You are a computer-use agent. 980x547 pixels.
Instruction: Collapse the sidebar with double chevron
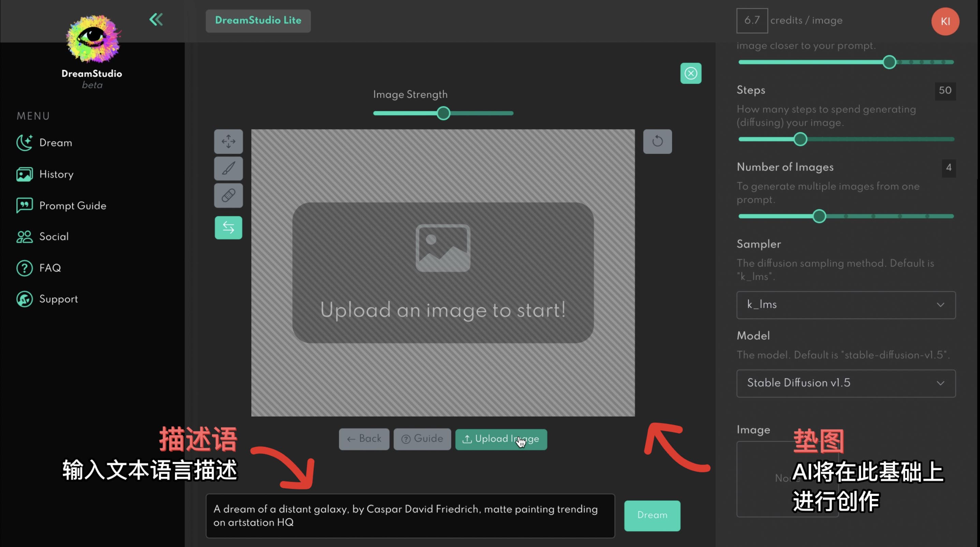(x=156, y=19)
